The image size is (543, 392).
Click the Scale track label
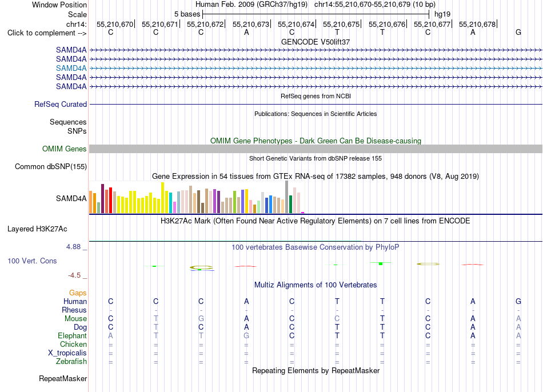77,14
